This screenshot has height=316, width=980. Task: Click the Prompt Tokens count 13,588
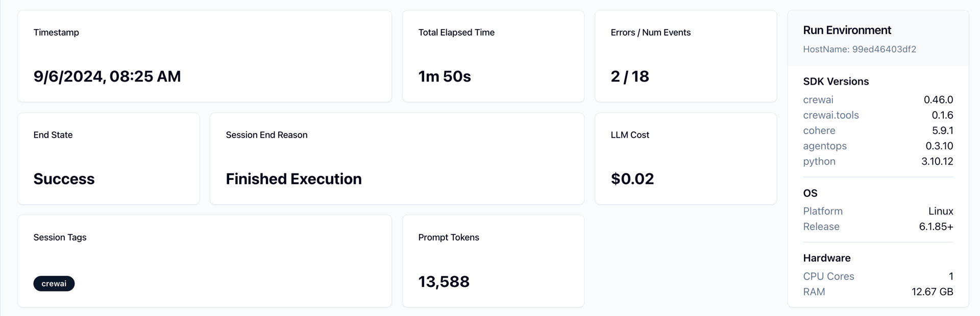(444, 281)
